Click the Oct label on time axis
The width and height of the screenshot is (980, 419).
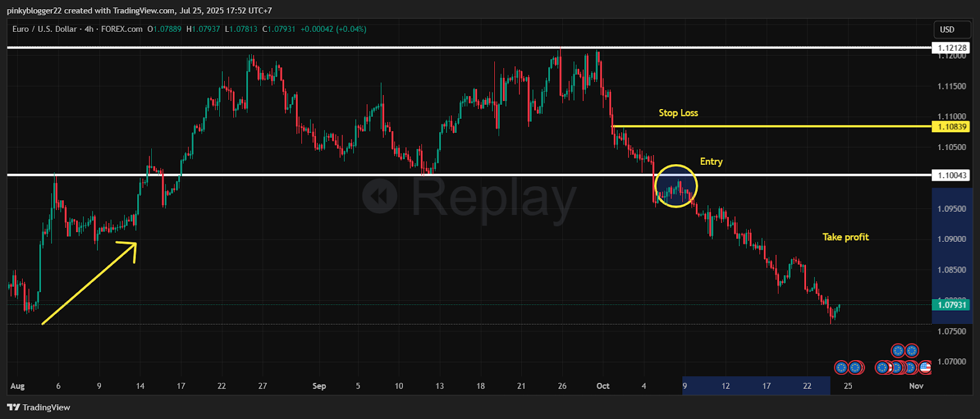pos(603,386)
